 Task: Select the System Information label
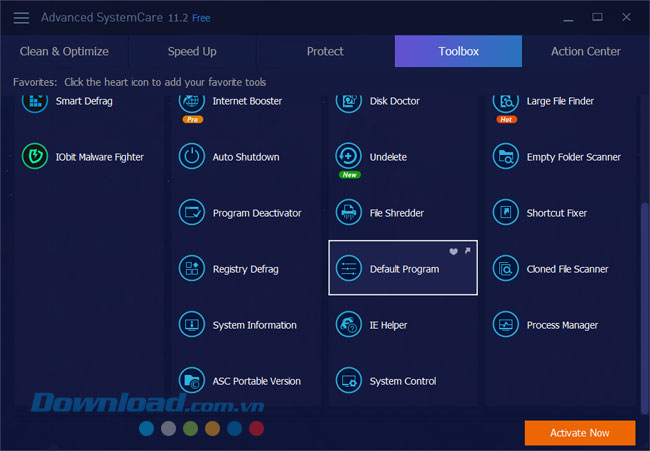click(x=255, y=325)
